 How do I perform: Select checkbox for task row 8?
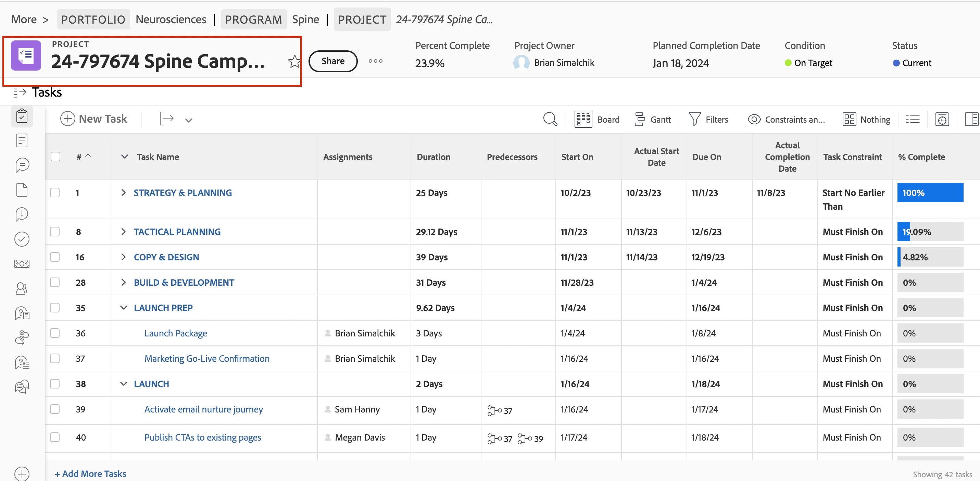(x=55, y=231)
